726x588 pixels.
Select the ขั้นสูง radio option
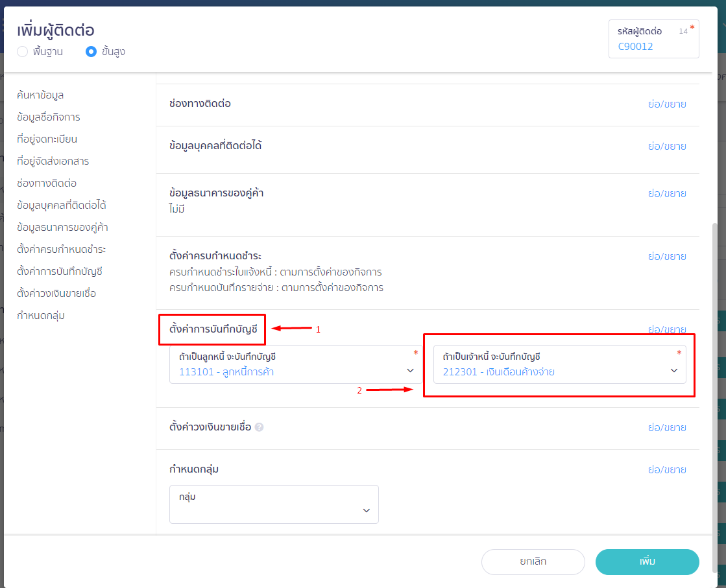[x=91, y=52]
